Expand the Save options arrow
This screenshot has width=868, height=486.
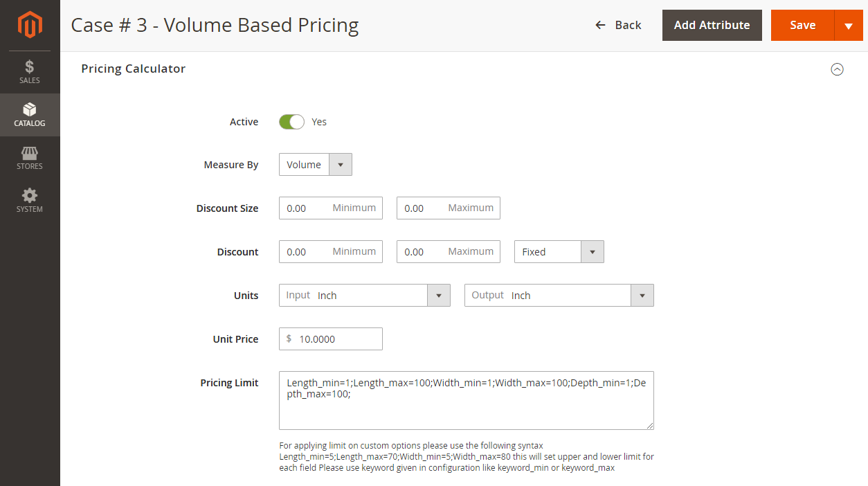(849, 26)
